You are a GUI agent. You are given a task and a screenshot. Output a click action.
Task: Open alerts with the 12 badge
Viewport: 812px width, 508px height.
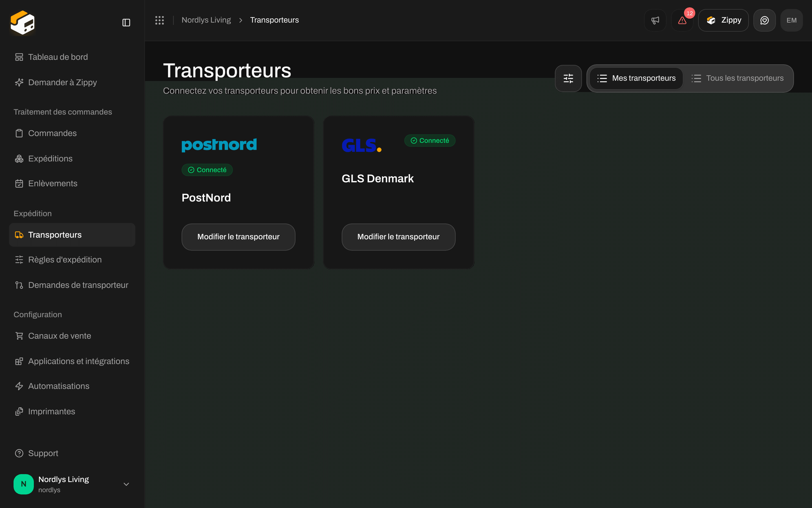coord(682,20)
